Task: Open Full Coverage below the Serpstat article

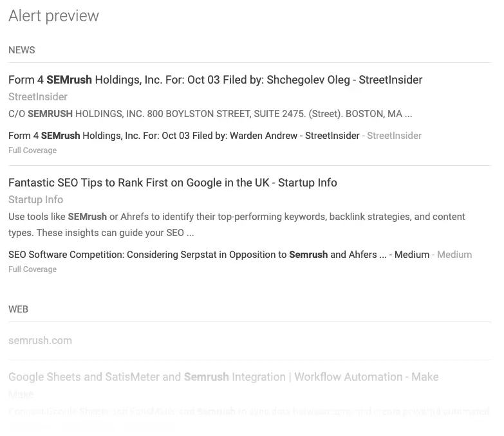Action: pyautogui.click(x=32, y=269)
